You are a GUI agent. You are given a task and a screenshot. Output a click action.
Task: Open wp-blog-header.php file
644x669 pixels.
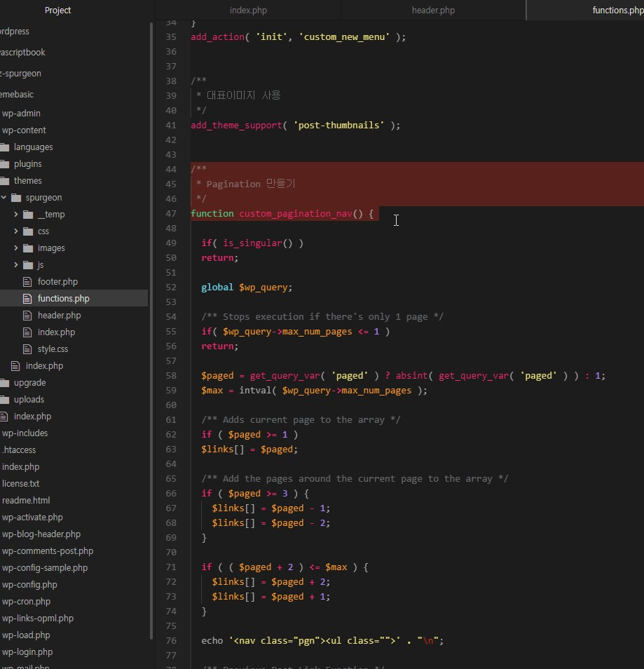pos(41,534)
